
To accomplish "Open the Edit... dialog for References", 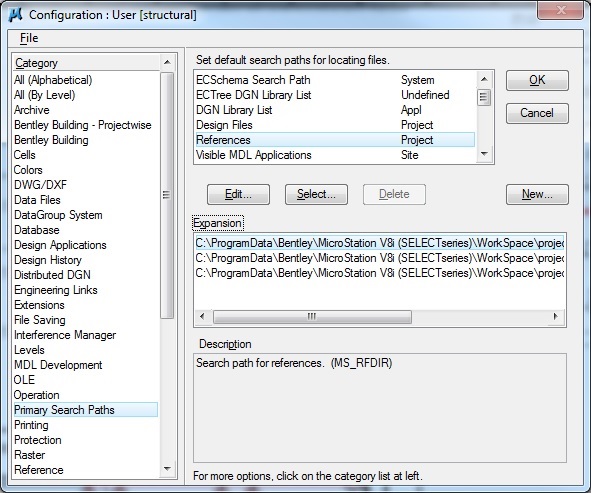I will pyautogui.click(x=238, y=194).
